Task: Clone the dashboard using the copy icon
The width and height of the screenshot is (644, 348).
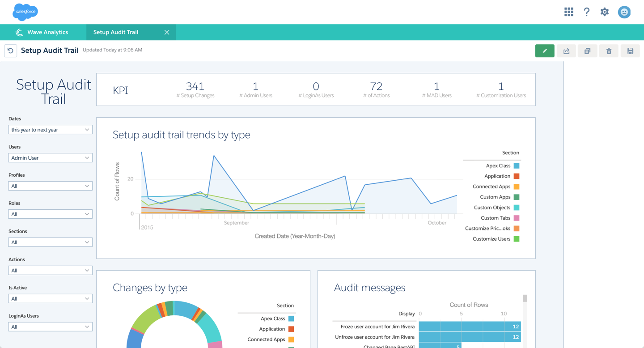Action: (x=587, y=51)
